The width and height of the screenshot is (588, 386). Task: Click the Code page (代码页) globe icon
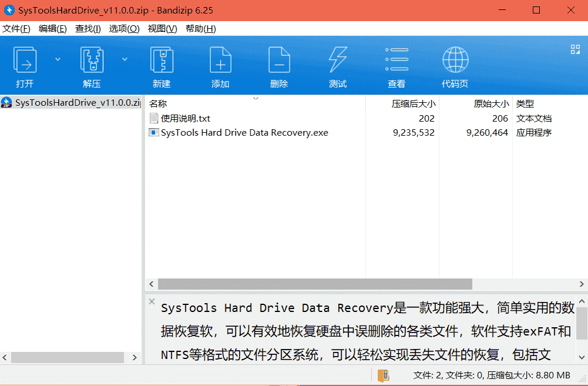tap(455, 60)
